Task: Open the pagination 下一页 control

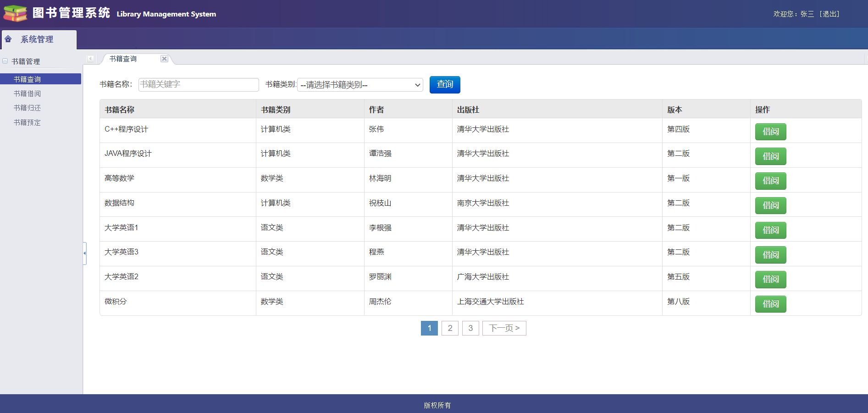Action: pos(503,328)
